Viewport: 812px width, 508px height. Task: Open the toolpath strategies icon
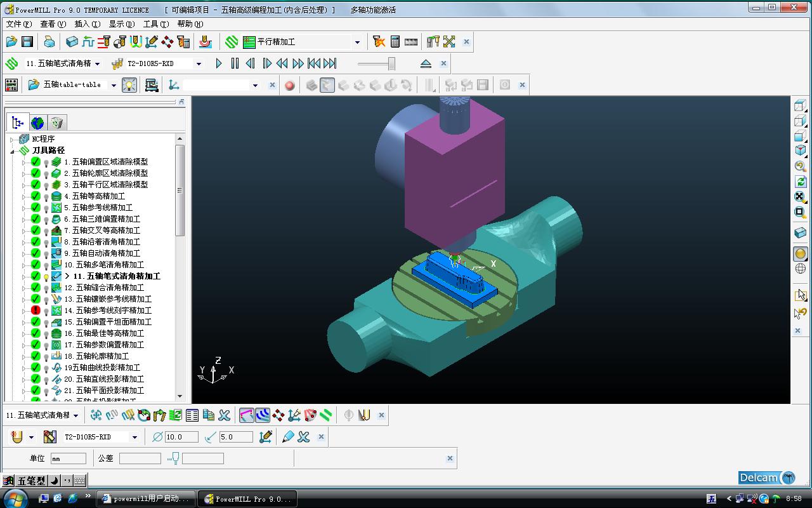232,42
